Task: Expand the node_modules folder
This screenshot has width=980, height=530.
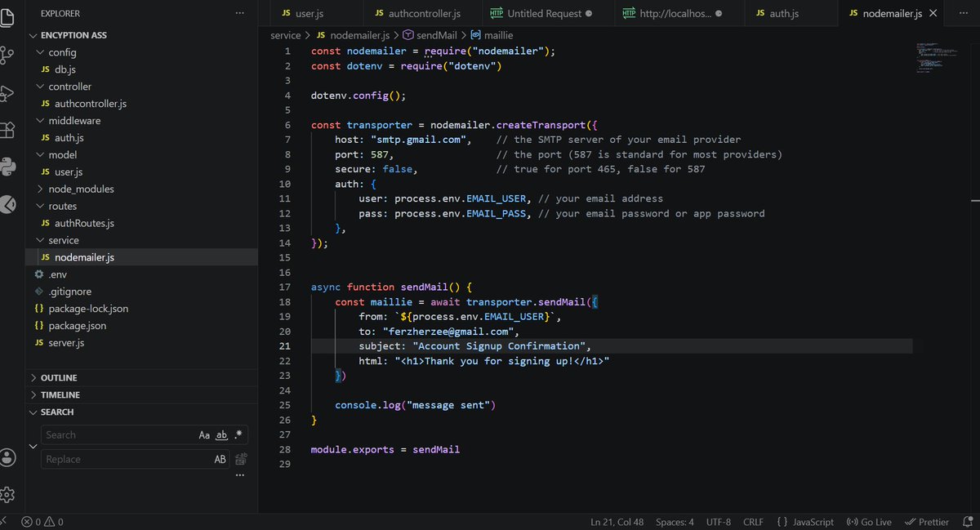Action: [41, 189]
